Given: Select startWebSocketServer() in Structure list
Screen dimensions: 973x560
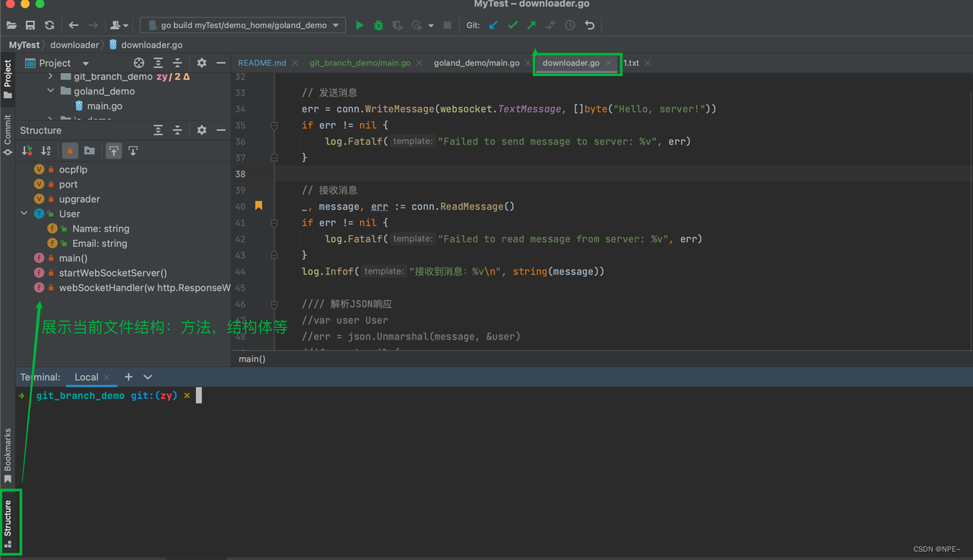Looking at the screenshot, I should [113, 273].
